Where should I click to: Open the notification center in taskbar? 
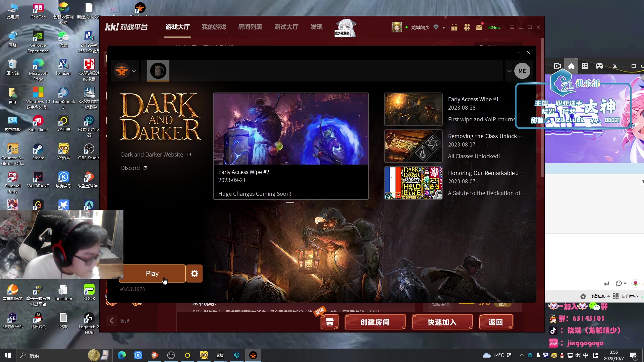coord(634,356)
